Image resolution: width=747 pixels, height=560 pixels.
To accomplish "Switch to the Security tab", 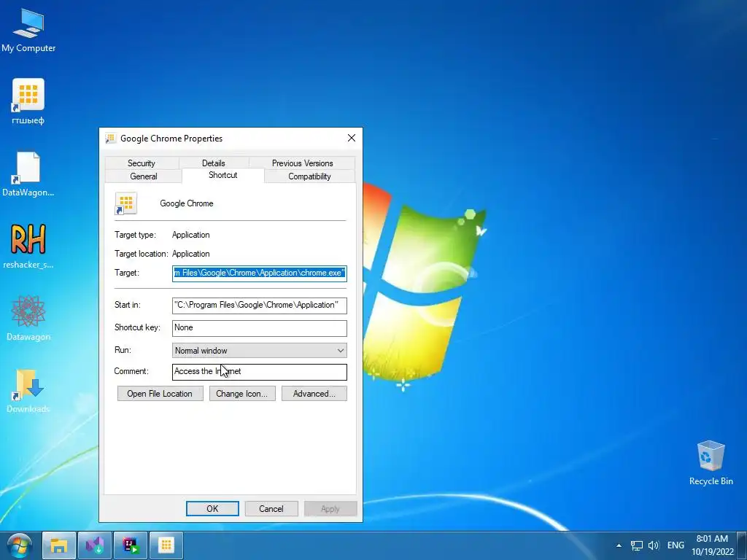I will [x=142, y=163].
